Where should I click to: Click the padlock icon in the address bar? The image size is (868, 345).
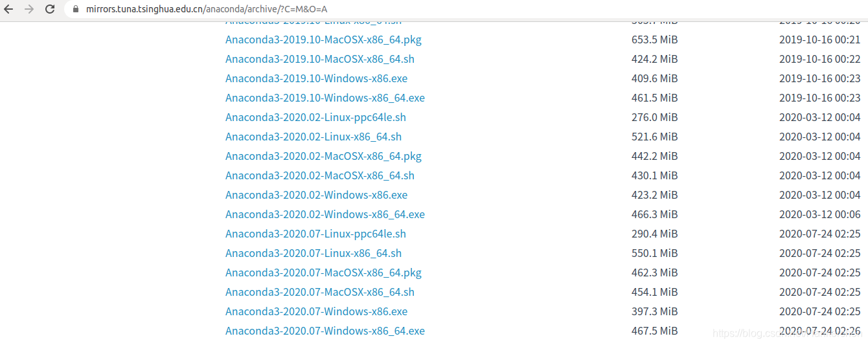point(76,9)
